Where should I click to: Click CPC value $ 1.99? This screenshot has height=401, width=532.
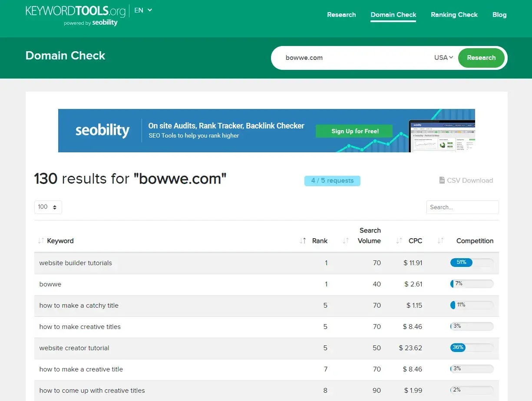pyautogui.click(x=413, y=391)
